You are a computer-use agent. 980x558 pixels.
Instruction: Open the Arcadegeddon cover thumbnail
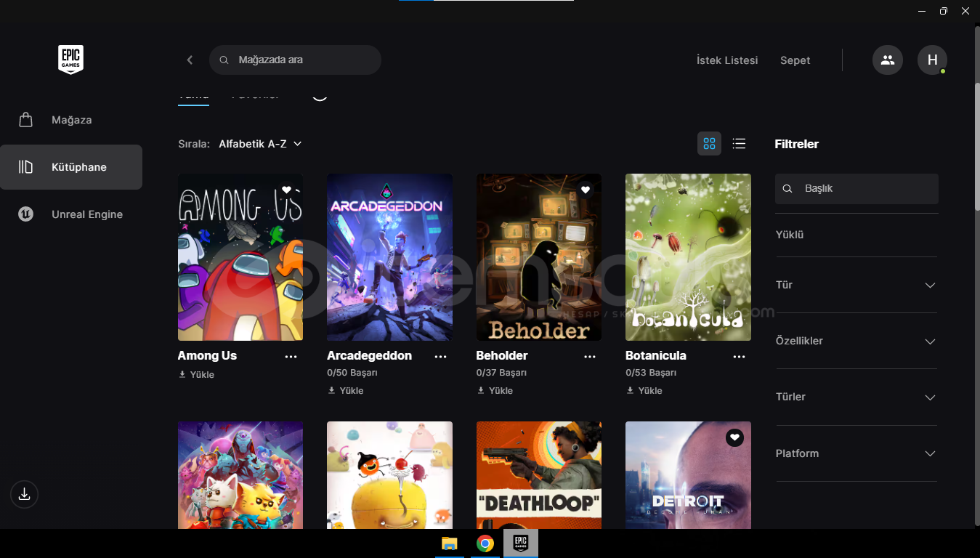coord(389,257)
